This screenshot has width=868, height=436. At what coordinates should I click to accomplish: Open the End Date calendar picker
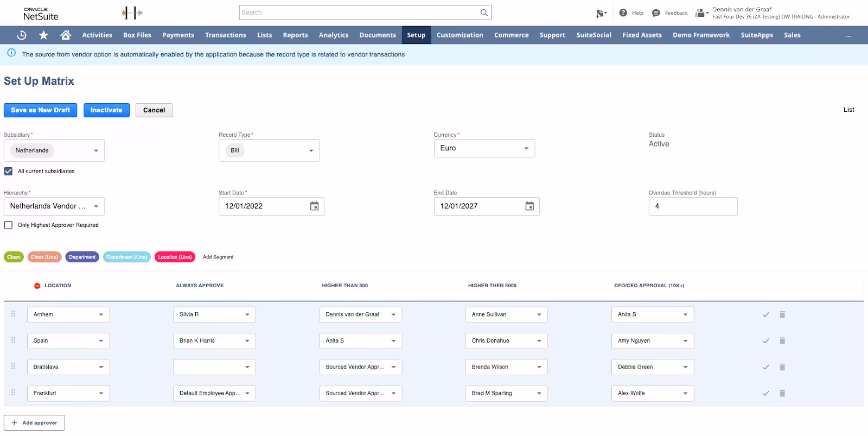(x=529, y=206)
